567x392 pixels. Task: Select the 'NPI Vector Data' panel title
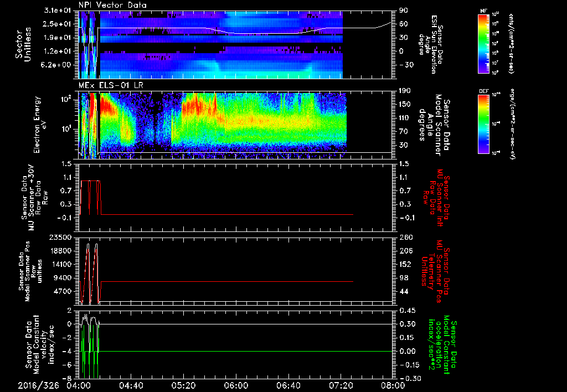point(112,5)
